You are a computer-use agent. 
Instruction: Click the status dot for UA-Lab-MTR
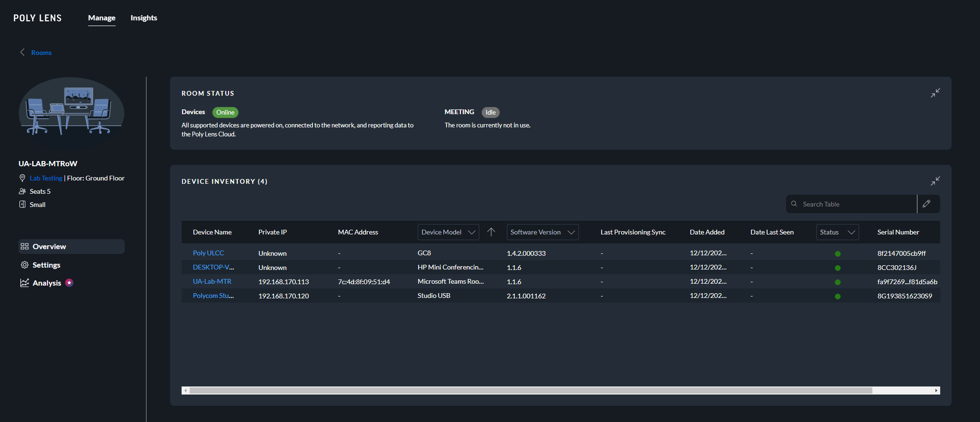(838, 282)
